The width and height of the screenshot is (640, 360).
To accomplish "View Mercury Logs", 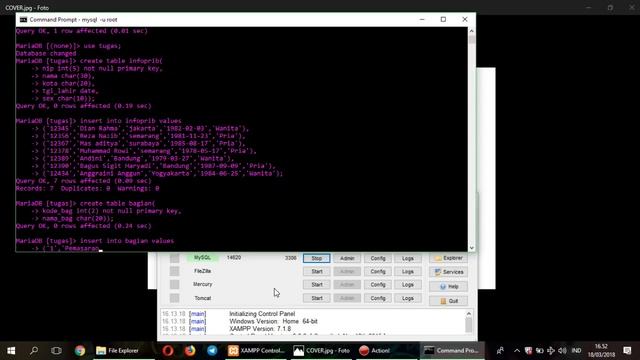I will (408, 284).
